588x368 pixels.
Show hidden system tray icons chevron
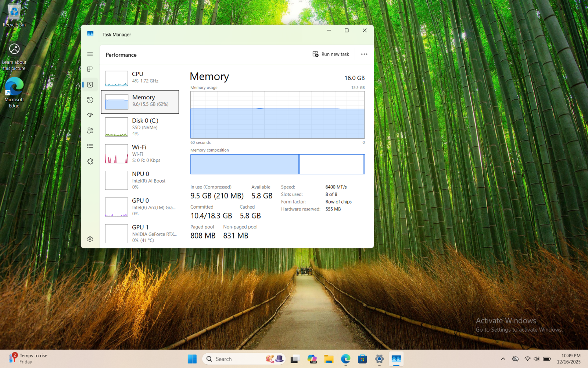(503, 359)
